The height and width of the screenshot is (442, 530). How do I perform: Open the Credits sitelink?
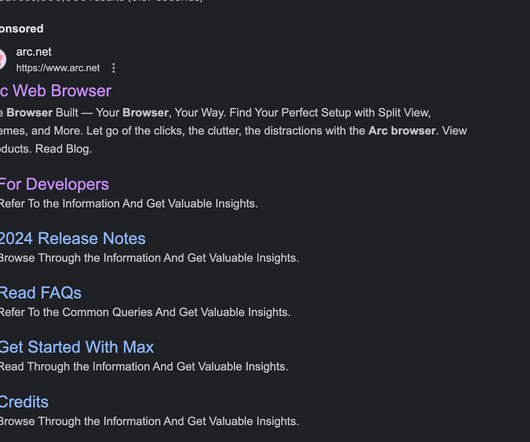24,402
